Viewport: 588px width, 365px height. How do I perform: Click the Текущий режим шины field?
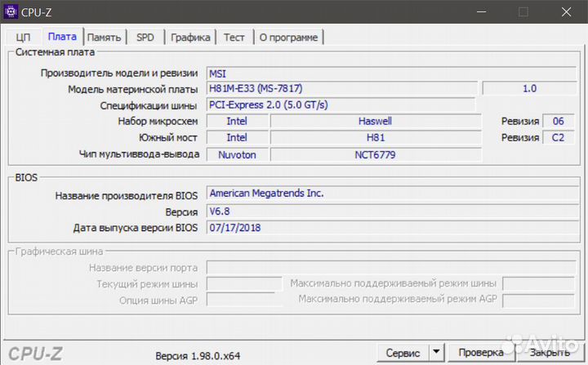click(x=244, y=284)
